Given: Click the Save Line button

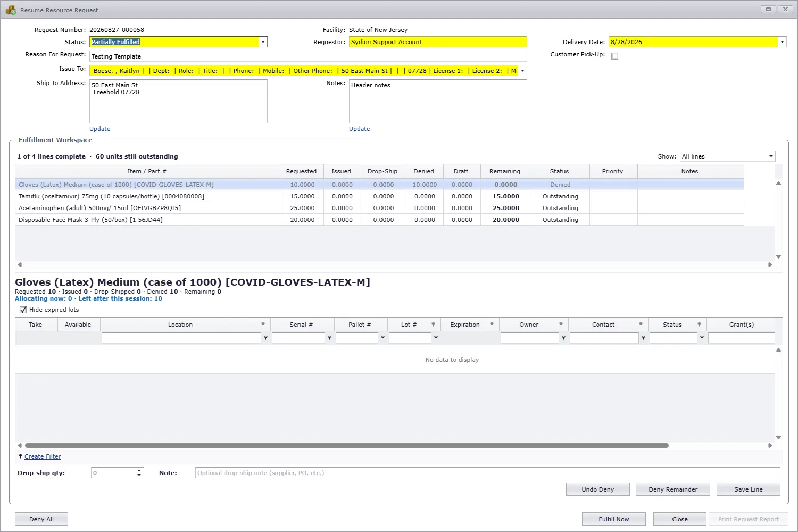Looking at the screenshot, I should (x=749, y=489).
